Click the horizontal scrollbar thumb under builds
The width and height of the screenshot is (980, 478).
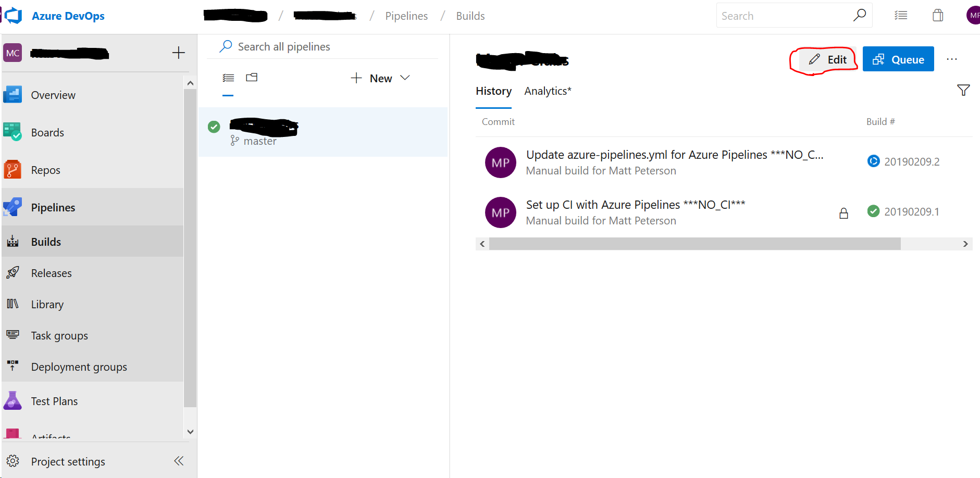695,244
